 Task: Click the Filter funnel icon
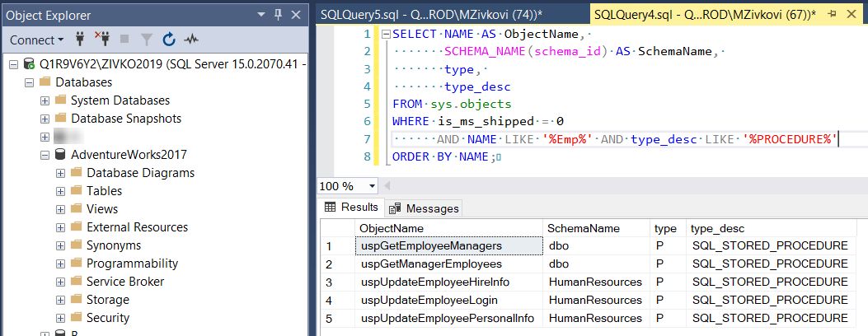tap(146, 40)
